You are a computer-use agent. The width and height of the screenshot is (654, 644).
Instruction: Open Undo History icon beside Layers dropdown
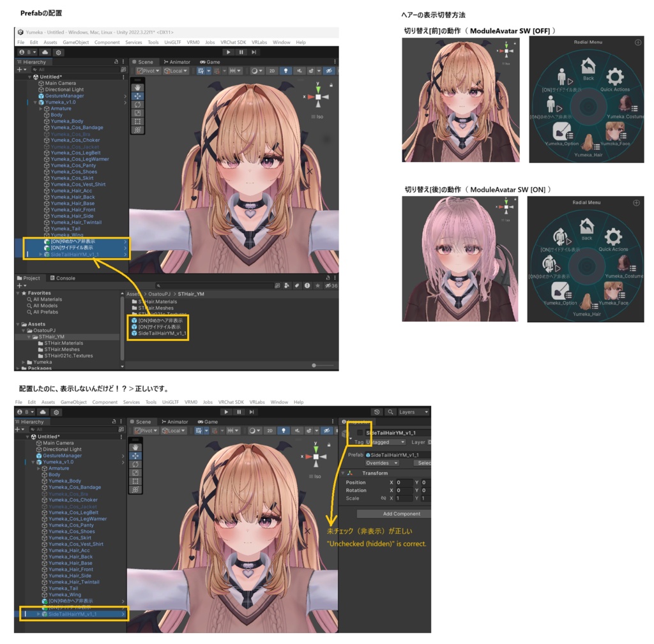[377, 412]
